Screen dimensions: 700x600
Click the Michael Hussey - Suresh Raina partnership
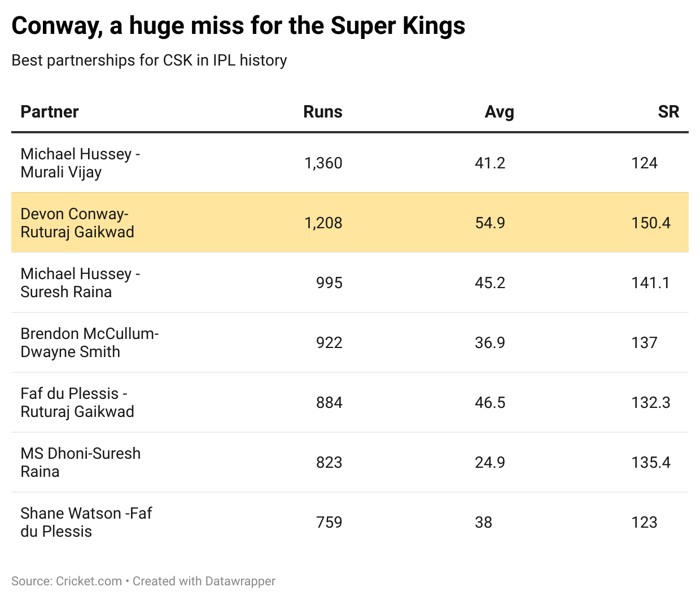pyautogui.click(x=80, y=283)
